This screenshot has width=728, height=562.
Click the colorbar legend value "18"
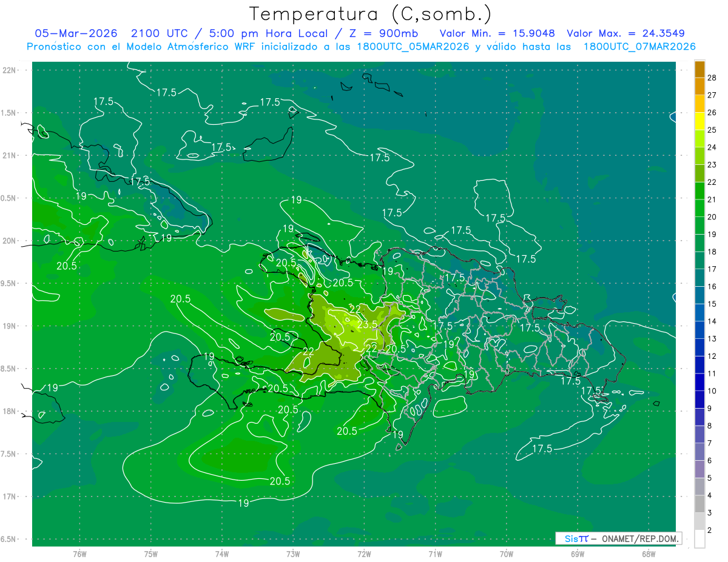[712, 251]
